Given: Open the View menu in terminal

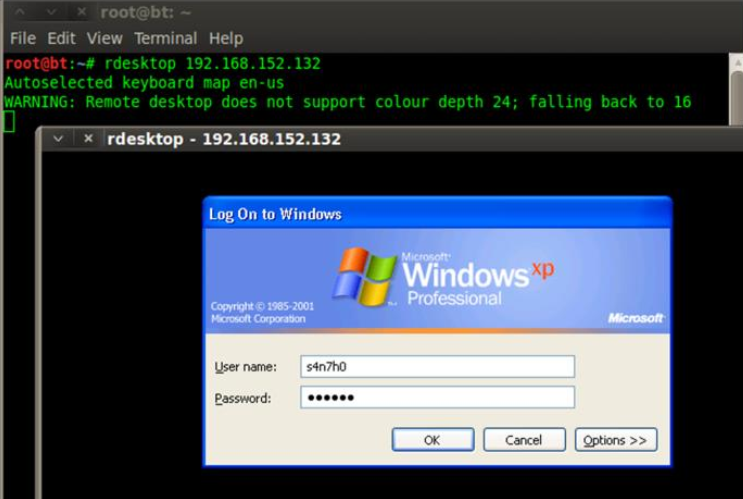Looking at the screenshot, I should point(105,38).
